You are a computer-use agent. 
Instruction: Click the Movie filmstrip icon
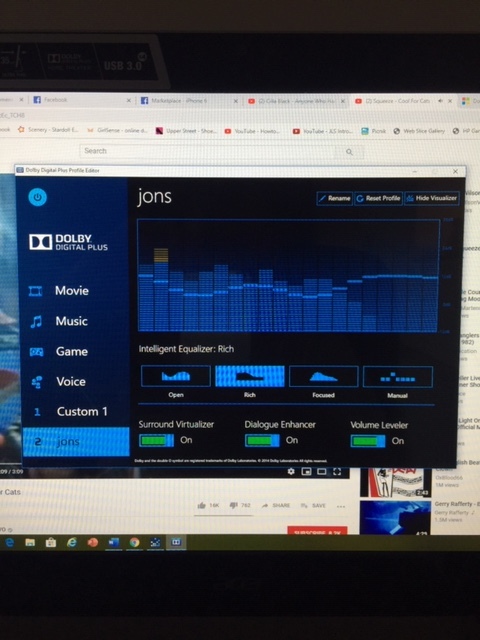(x=36, y=291)
